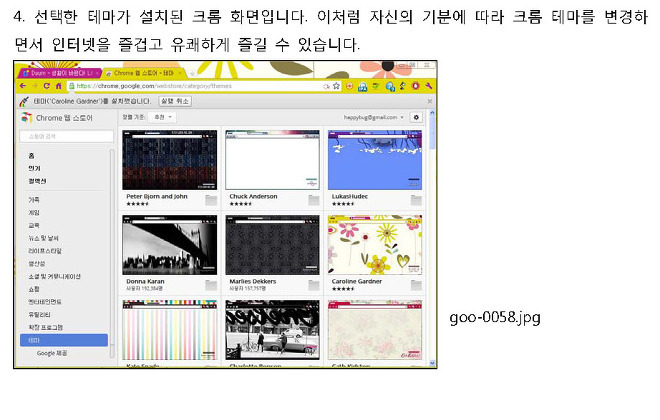Select the 라이프스타일 category

point(45,251)
